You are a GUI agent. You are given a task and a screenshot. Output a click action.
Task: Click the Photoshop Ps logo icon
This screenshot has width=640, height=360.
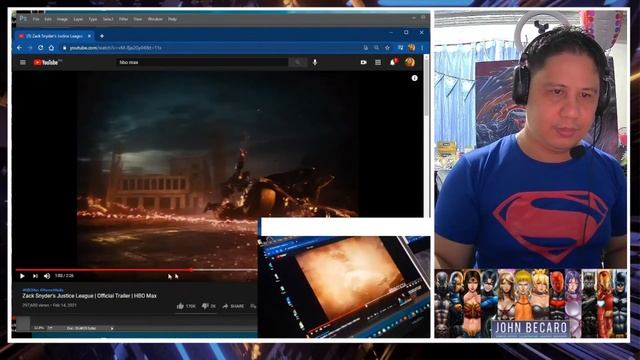click(x=23, y=19)
